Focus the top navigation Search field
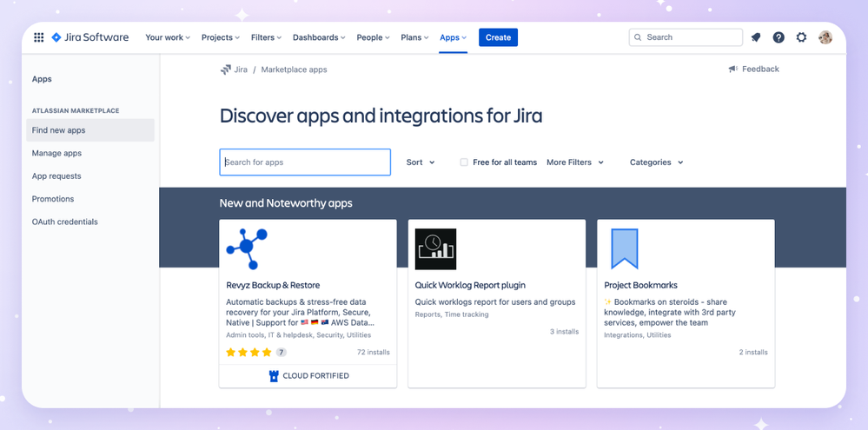The height and width of the screenshot is (430, 868). pyautogui.click(x=686, y=37)
